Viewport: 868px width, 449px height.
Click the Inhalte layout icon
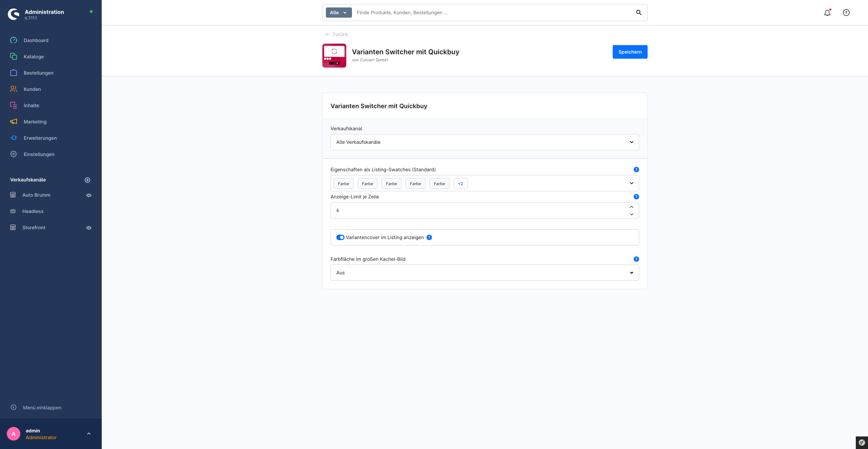click(x=14, y=105)
